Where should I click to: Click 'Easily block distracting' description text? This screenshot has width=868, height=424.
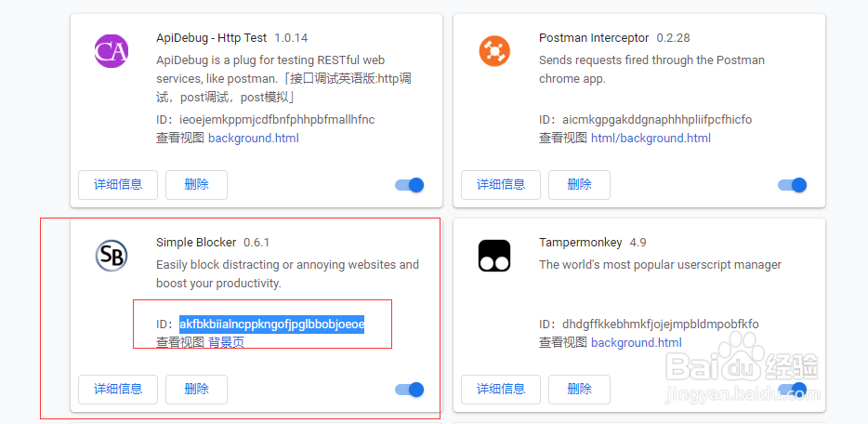pyautogui.click(x=288, y=274)
